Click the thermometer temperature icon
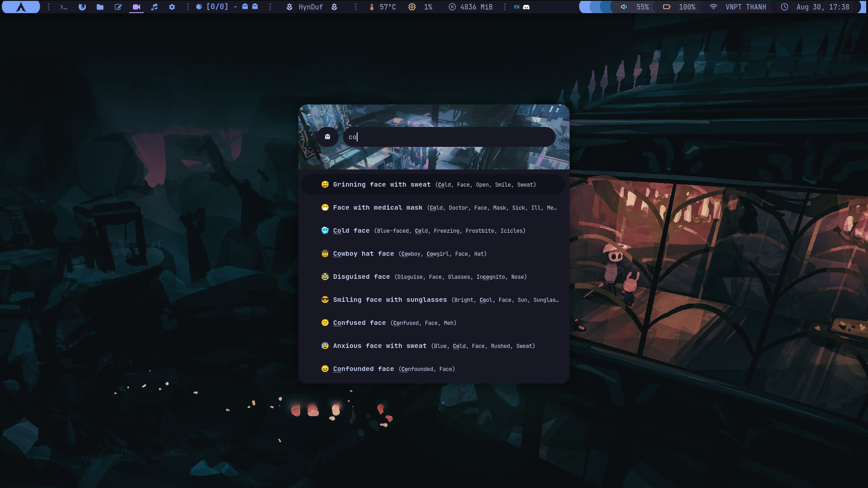868x488 pixels. pos(372,7)
